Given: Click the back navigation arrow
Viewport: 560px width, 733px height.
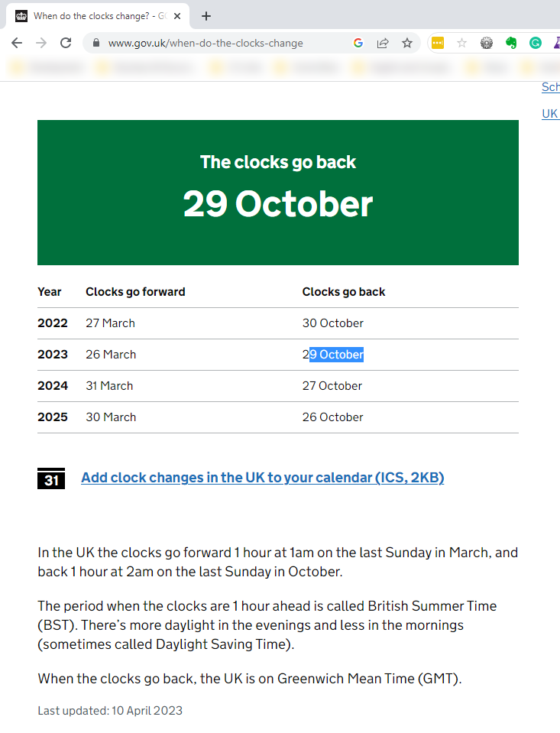Looking at the screenshot, I should [16, 43].
